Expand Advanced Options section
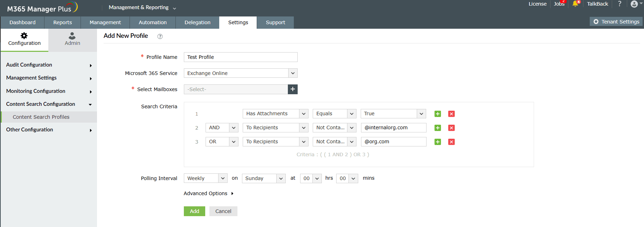This screenshot has width=644, height=227. pyautogui.click(x=208, y=193)
